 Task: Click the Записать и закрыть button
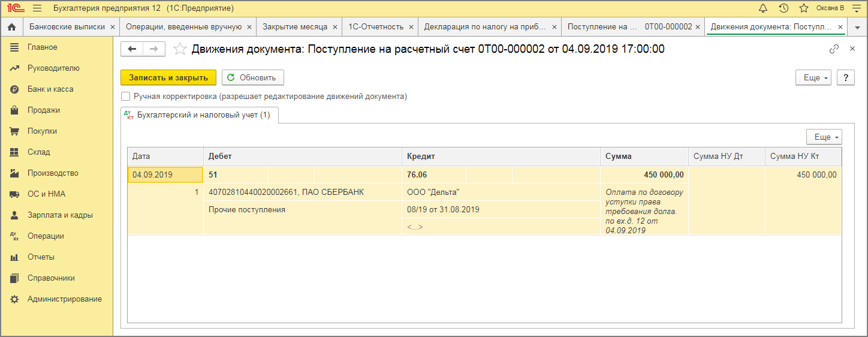[x=168, y=78]
